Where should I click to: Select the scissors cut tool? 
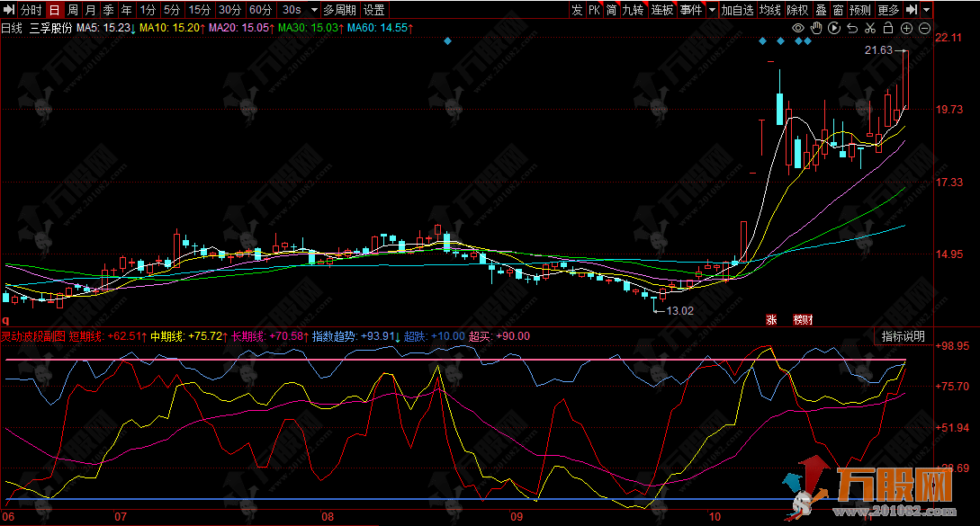coord(870,29)
